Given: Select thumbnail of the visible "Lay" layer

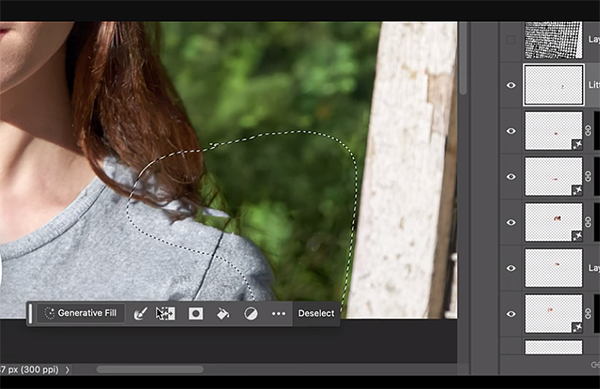Looking at the screenshot, I should point(553,268).
